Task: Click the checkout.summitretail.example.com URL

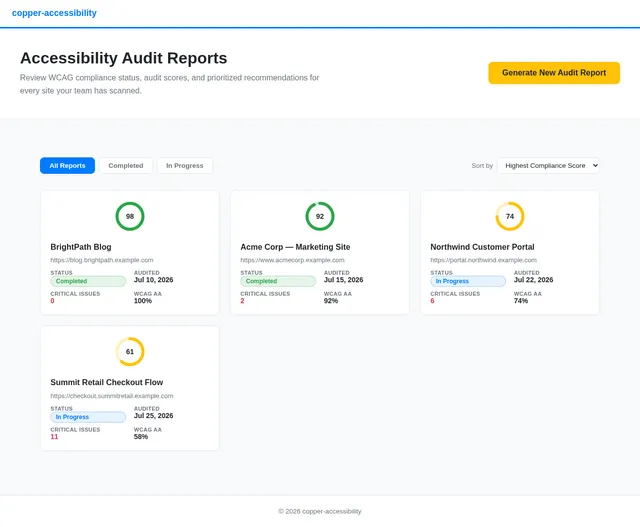Action: click(112, 396)
